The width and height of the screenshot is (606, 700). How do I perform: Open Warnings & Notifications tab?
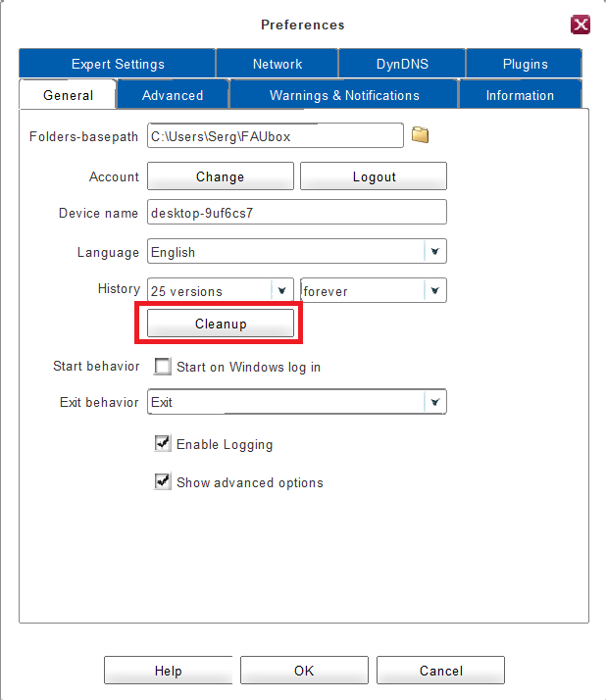pyautogui.click(x=344, y=95)
